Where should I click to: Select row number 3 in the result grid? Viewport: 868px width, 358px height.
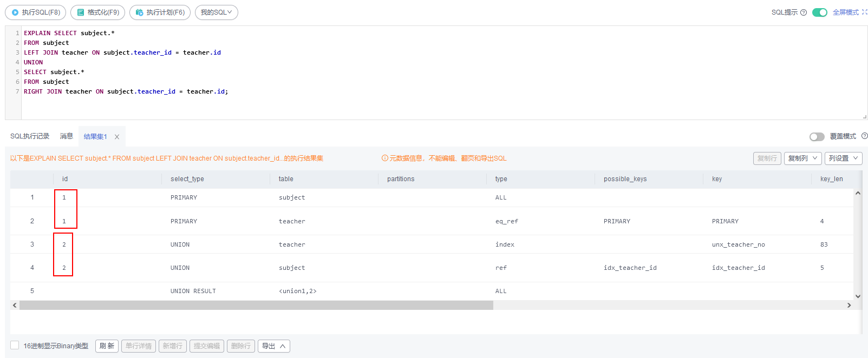click(x=32, y=244)
